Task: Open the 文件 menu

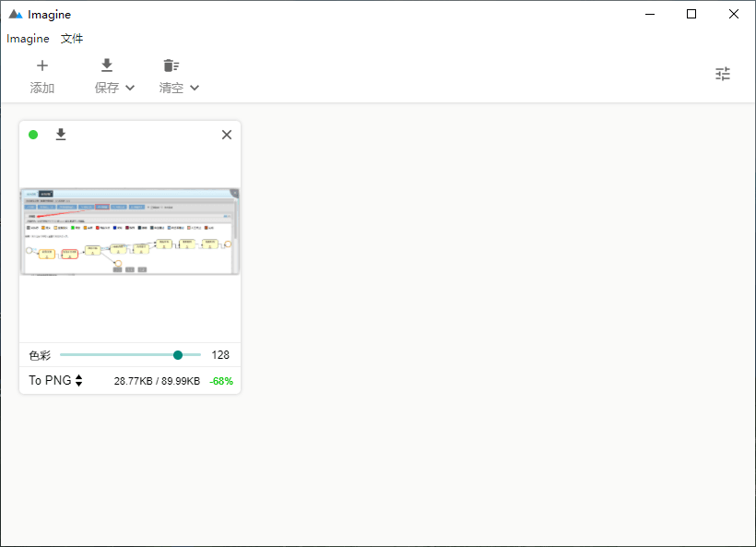Action: tap(72, 39)
